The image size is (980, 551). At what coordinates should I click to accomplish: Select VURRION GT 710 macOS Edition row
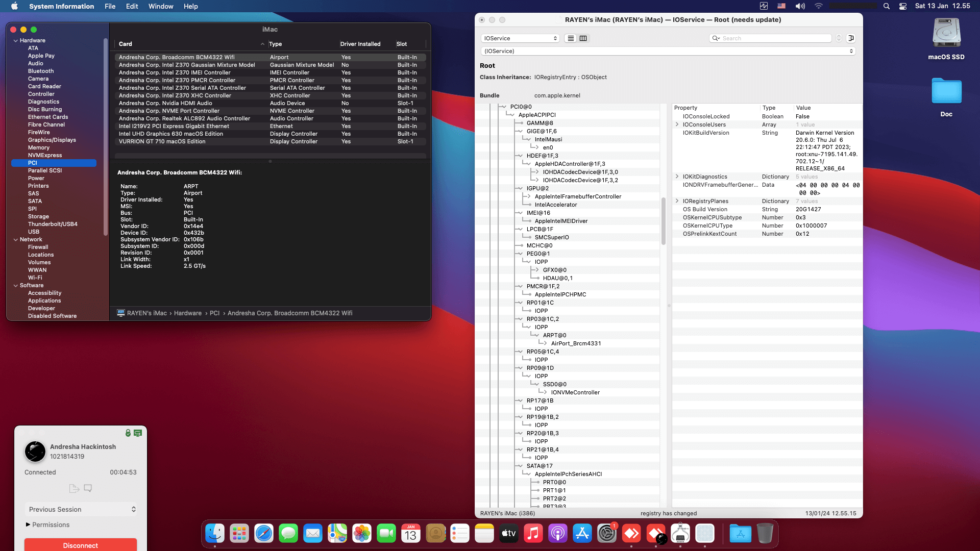click(x=271, y=141)
